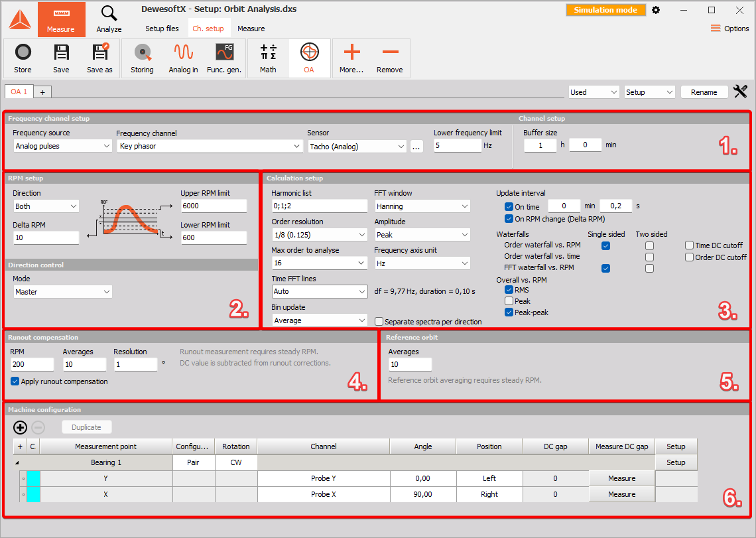Open the Function generator setup
Image resolution: width=756 pixels, height=538 pixels.
click(x=224, y=58)
